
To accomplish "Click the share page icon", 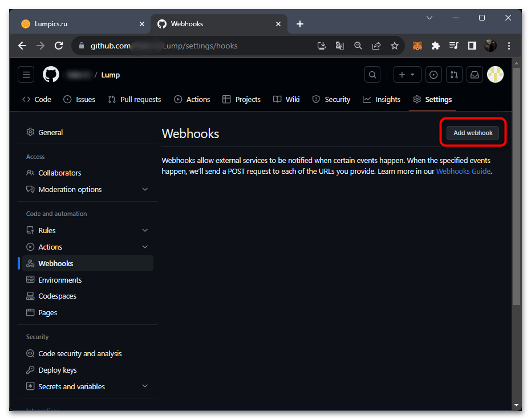I will (376, 46).
